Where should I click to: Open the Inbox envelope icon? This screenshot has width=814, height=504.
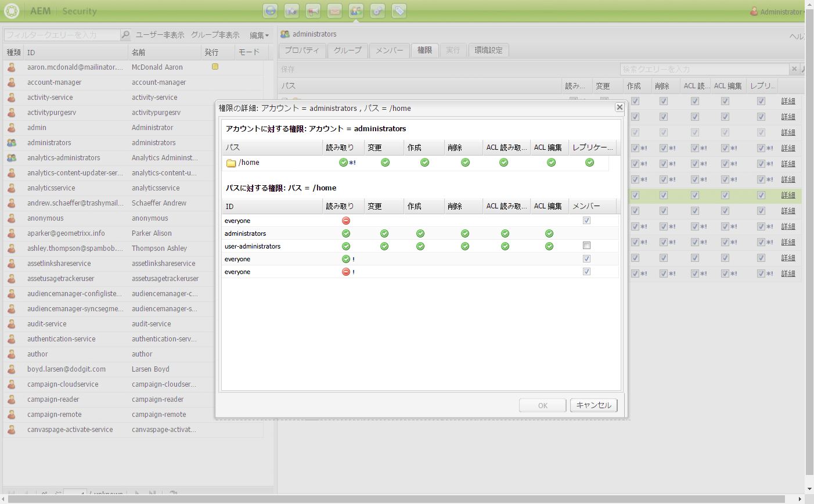click(x=334, y=11)
